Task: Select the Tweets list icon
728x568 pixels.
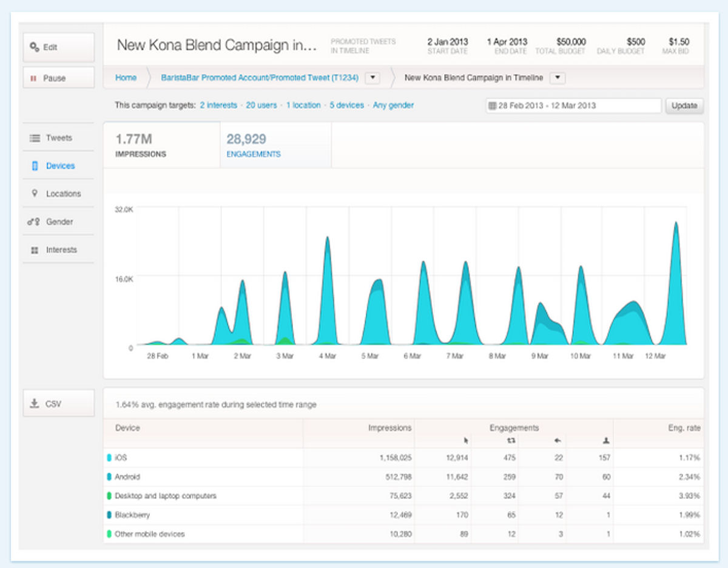Action: (35, 138)
